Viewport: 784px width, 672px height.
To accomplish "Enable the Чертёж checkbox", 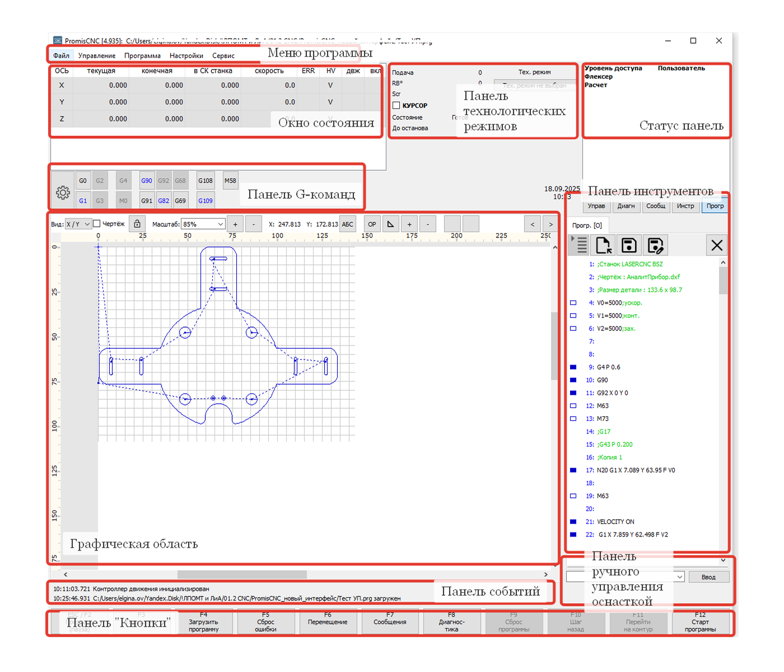I will pyautogui.click(x=97, y=224).
